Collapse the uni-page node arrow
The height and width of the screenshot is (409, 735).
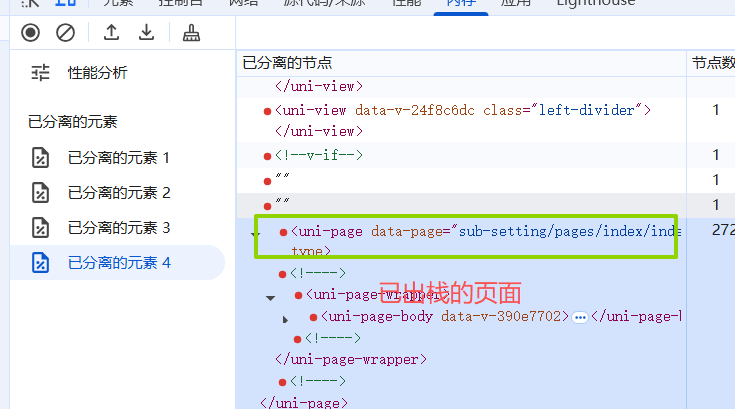254,232
